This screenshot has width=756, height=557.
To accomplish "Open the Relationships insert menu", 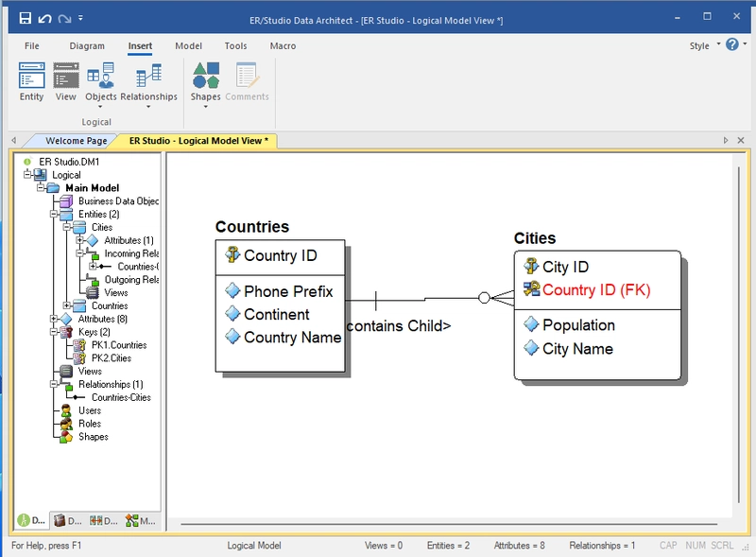I will pyautogui.click(x=148, y=83).
